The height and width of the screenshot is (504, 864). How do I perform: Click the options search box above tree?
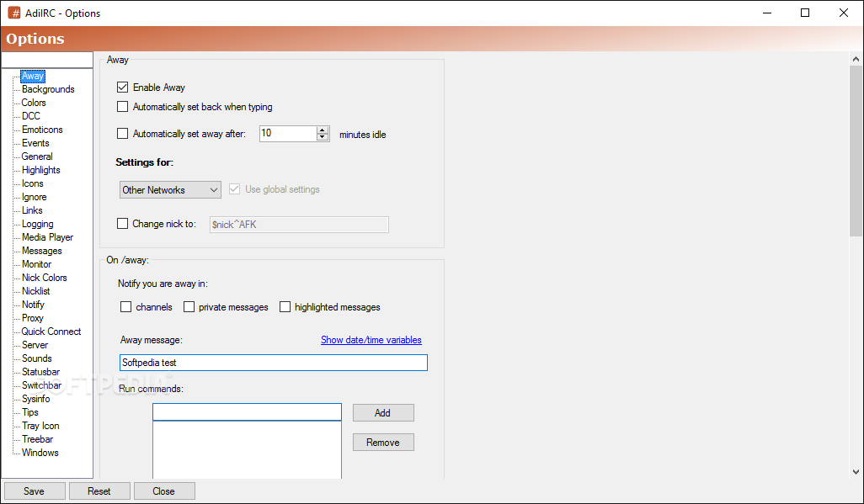[x=47, y=60]
